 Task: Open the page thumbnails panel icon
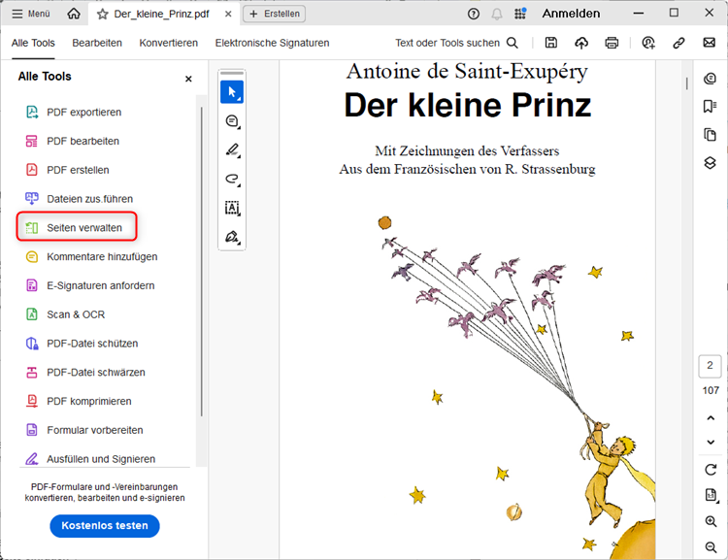pyautogui.click(x=710, y=135)
